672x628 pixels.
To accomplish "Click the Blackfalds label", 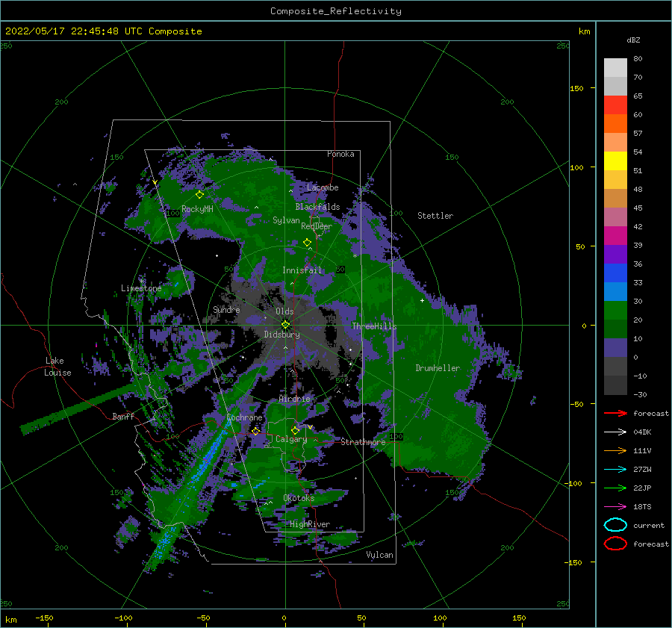I will tap(317, 207).
